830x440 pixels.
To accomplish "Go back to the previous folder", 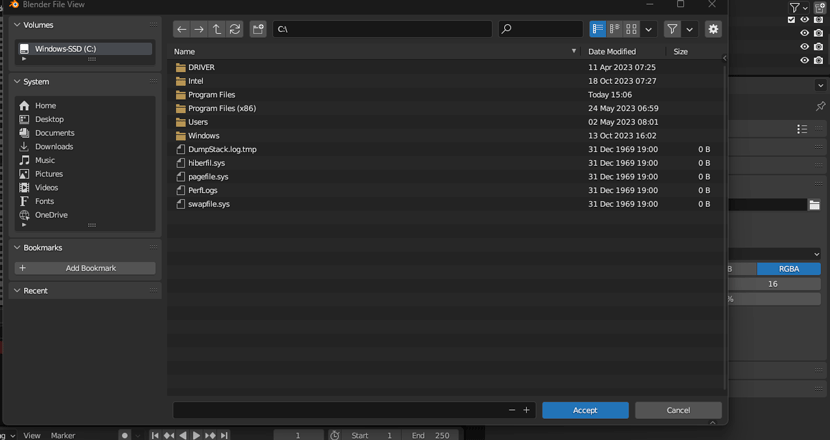I will pyautogui.click(x=182, y=29).
